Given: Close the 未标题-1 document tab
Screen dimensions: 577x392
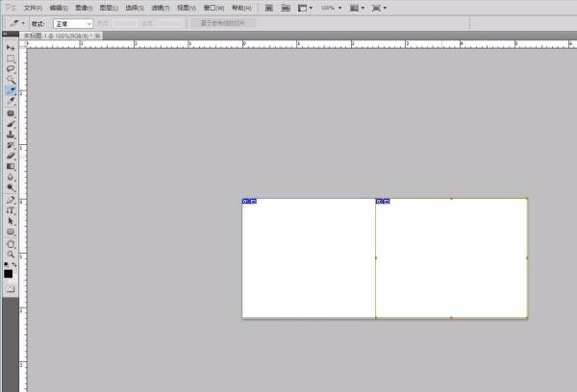Looking at the screenshot, I should point(99,36).
